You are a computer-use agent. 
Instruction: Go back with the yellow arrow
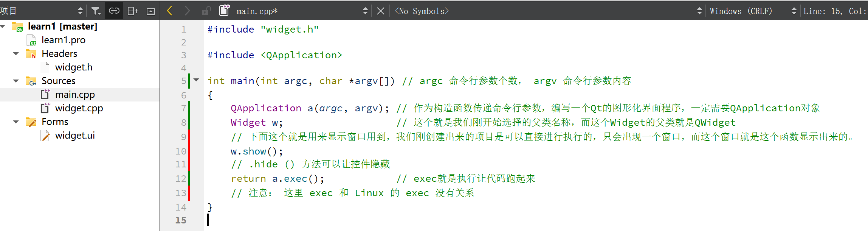point(170,11)
